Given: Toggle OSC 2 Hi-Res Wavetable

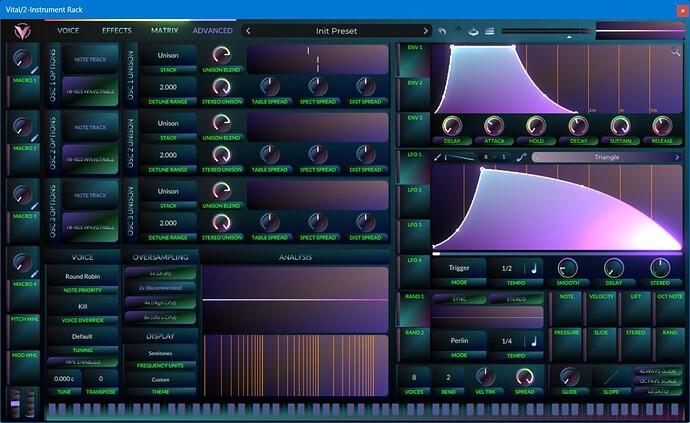Looking at the screenshot, I should pos(90,159).
